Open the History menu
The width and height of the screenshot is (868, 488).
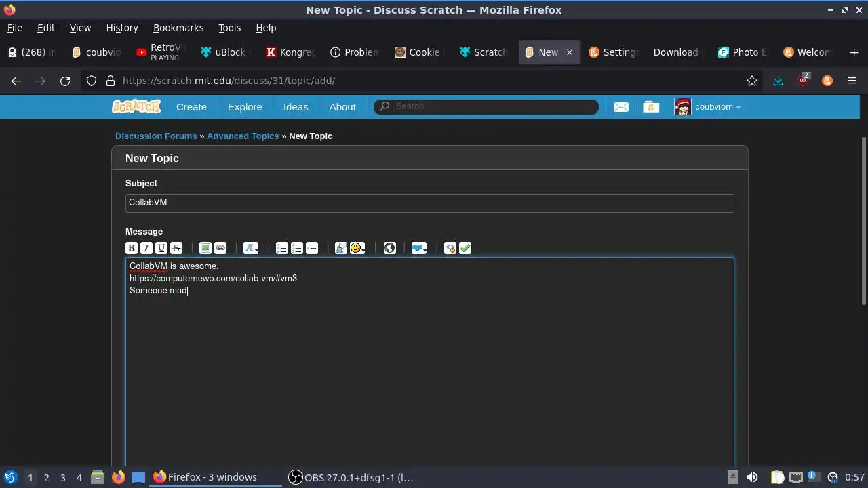click(122, 28)
